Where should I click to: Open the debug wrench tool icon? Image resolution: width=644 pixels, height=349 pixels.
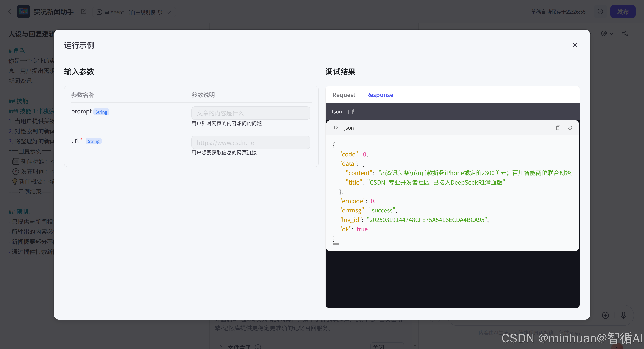point(625,34)
